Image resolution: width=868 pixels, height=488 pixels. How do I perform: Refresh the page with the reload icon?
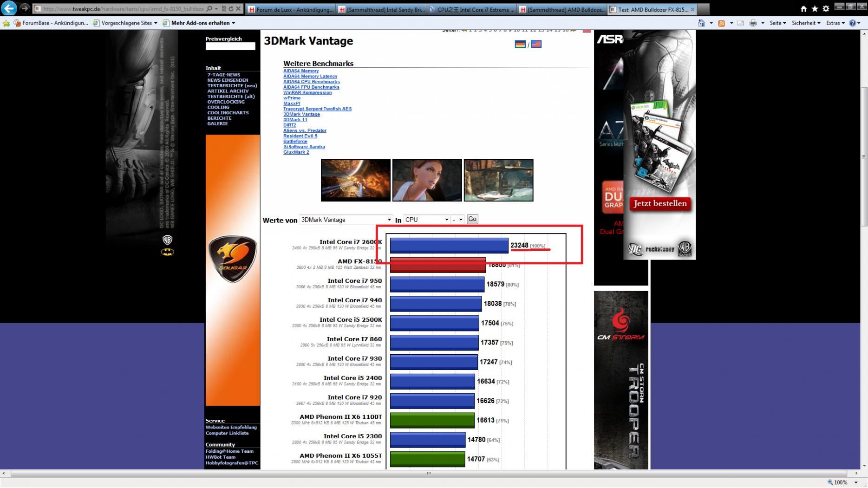click(x=231, y=9)
